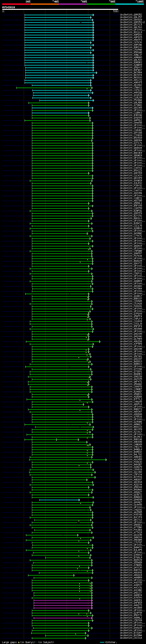Select the UniRef100_B9RIX0 label
146x644 pixels.
click(131, 47)
